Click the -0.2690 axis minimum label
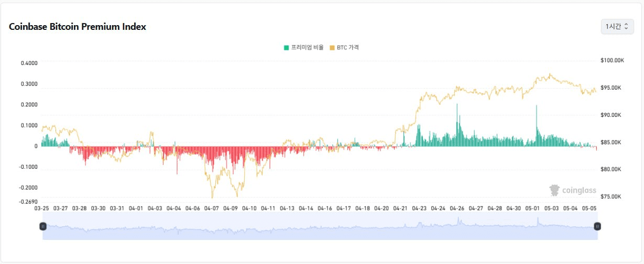The image size is (644, 264). [28, 202]
